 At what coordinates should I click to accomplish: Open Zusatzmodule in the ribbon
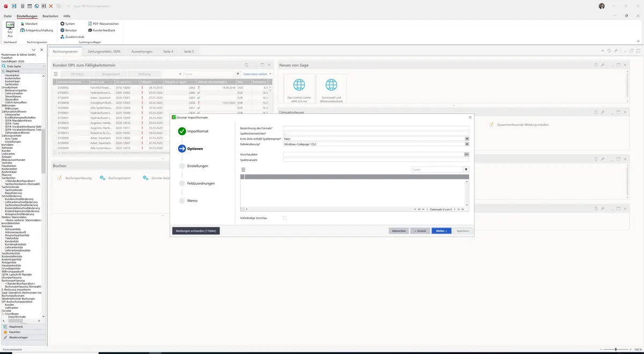pos(72,36)
